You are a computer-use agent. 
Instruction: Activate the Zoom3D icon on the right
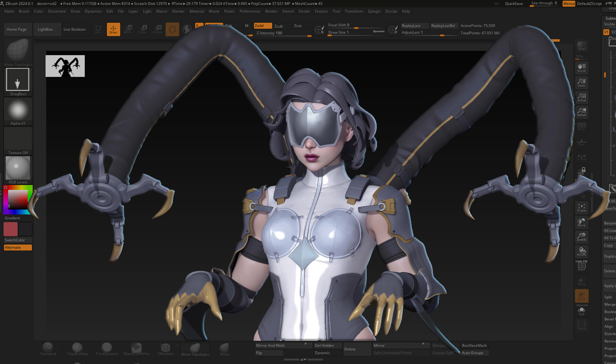click(x=582, y=236)
